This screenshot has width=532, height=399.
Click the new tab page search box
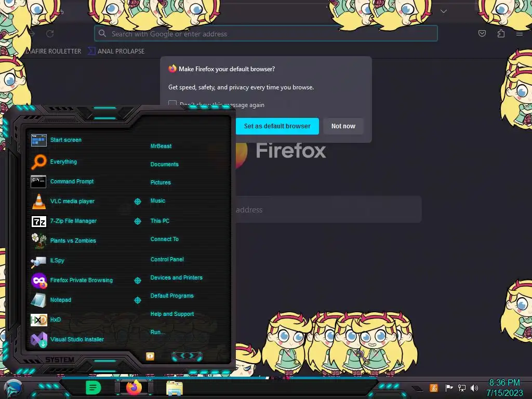pyautogui.click(x=328, y=210)
